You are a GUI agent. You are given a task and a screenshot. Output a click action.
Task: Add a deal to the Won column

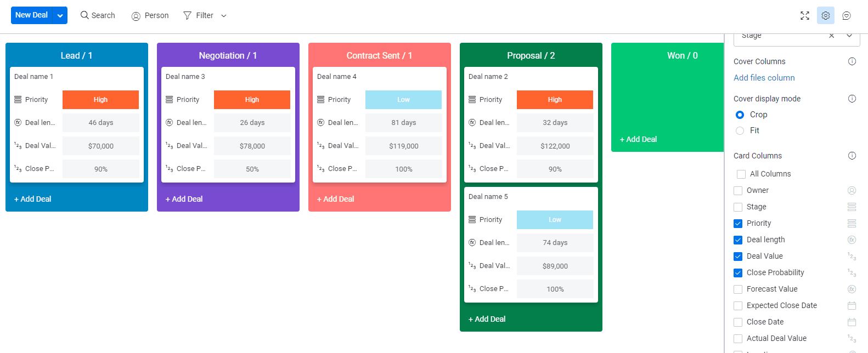[638, 139]
